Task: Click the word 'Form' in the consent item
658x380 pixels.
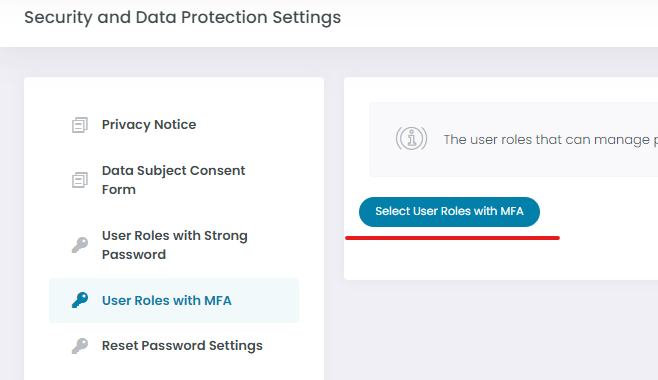Action: click(x=119, y=190)
